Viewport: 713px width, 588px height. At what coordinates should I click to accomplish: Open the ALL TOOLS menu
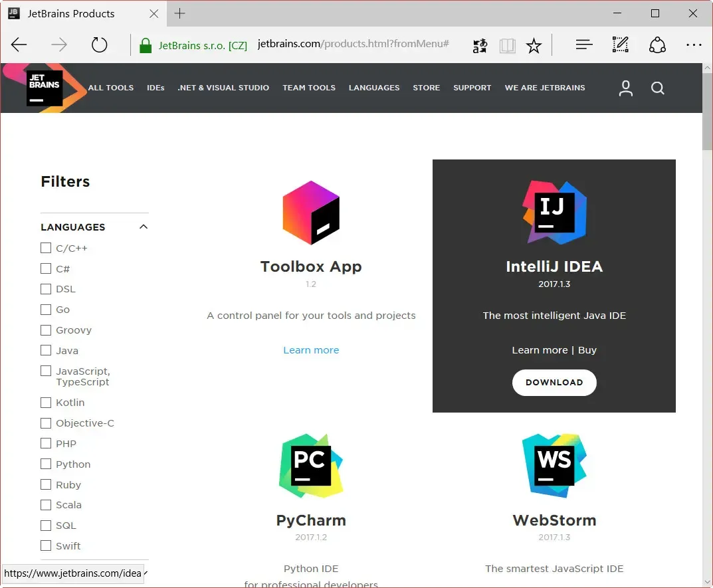[111, 88]
